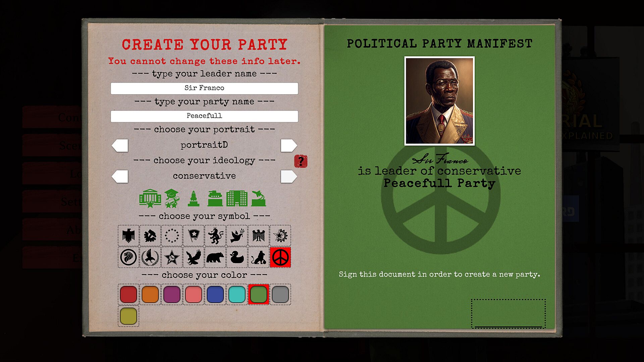
Task: Select the hammer and gear symbol
Action: (150, 236)
